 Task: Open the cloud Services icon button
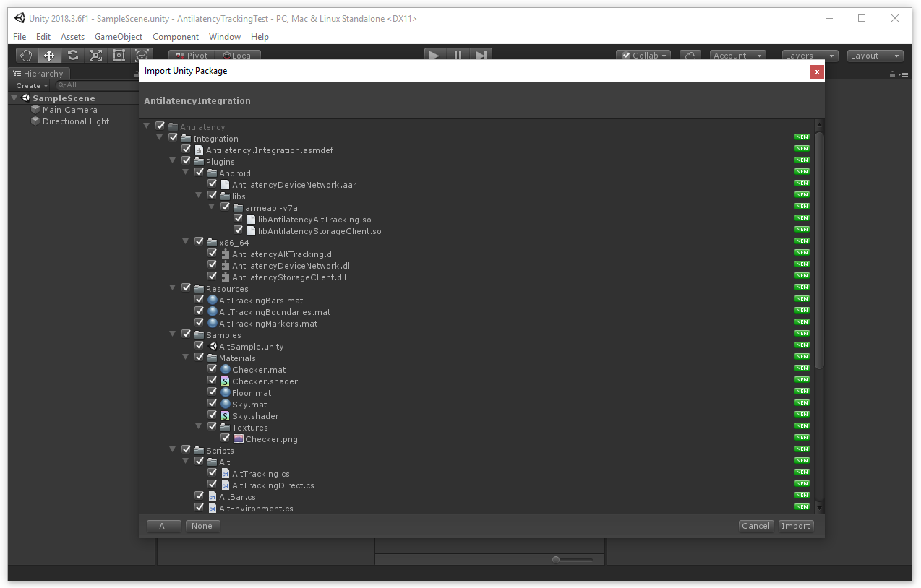click(690, 56)
